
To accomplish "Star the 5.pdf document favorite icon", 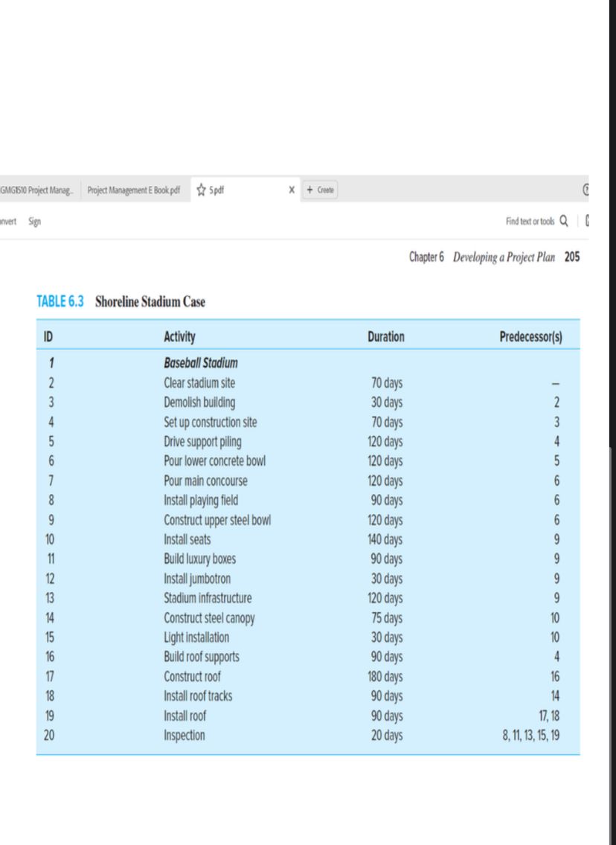I will click(x=201, y=190).
